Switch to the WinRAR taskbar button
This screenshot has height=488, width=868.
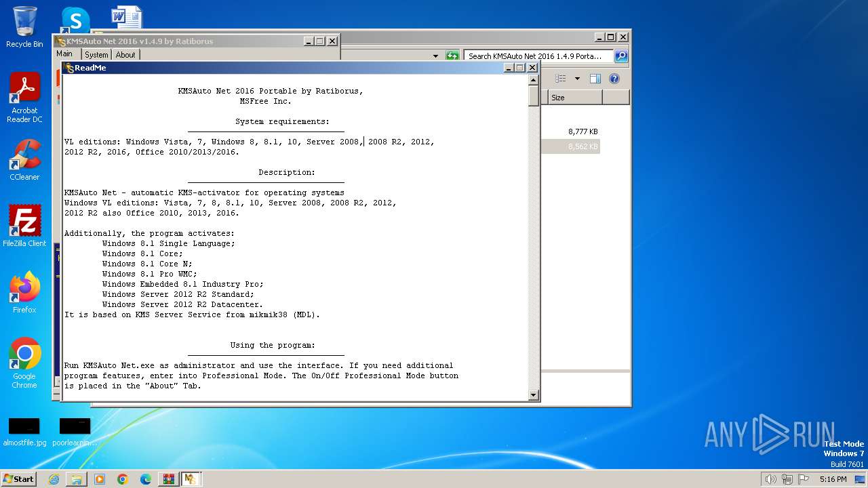tap(168, 479)
